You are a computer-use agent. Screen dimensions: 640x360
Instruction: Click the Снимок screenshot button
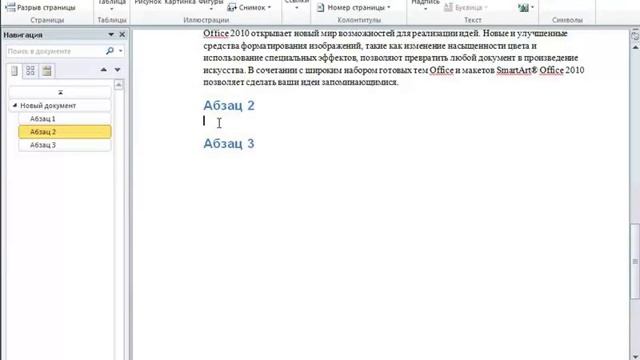click(x=249, y=7)
